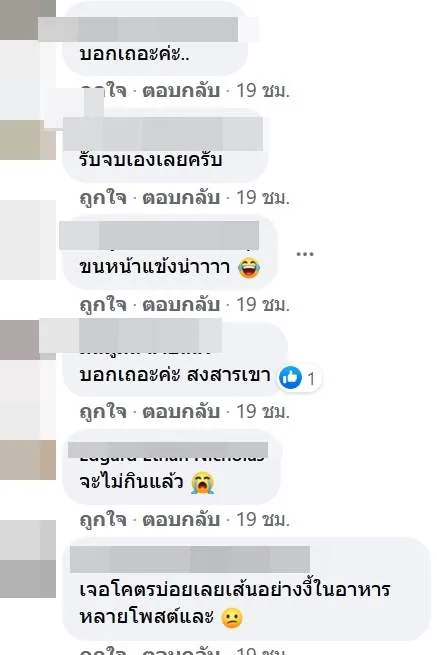
Task: Click the laughing emoji in the comment
Action: click(249, 268)
